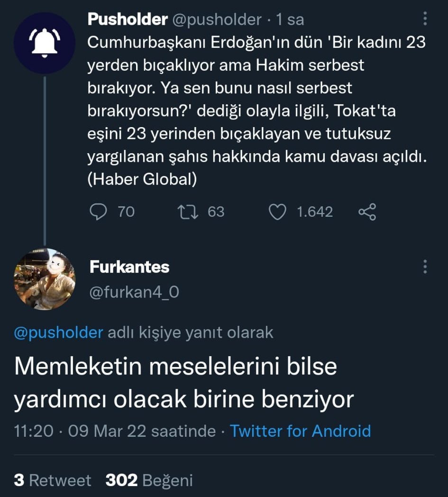Viewport: 448px width, 497px height.
Task: View the '302 Beğeni' likes list
Action: [149, 480]
